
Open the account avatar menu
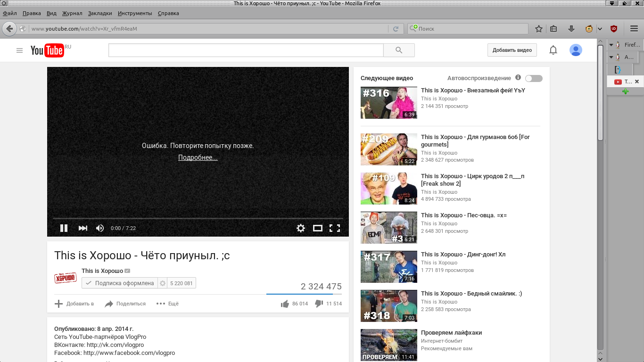pyautogui.click(x=576, y=50)
